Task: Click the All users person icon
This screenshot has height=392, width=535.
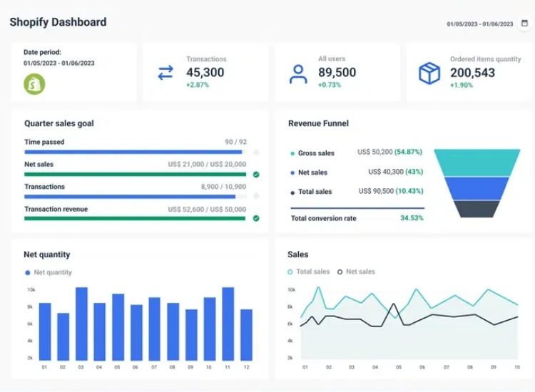Action: coord(297,73)
